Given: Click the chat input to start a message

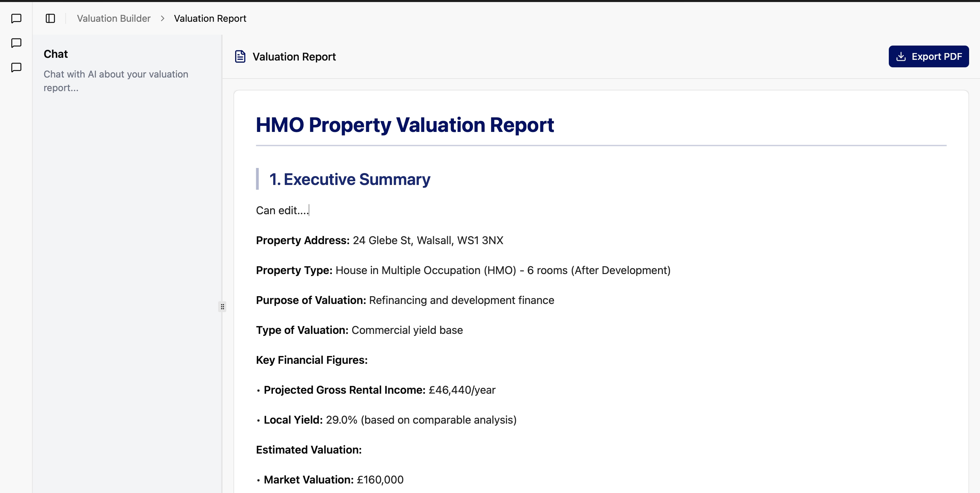Looking at the screenshot, I should [115, 81].
